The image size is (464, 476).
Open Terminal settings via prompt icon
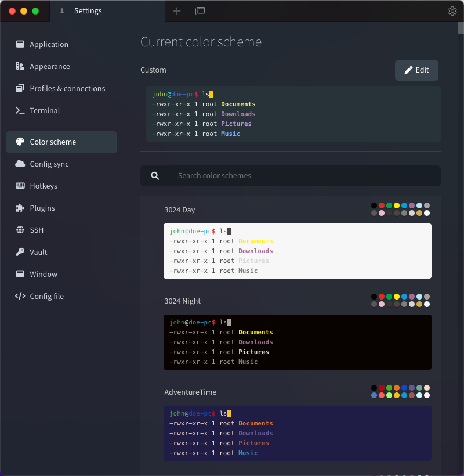tap(20, 110)
